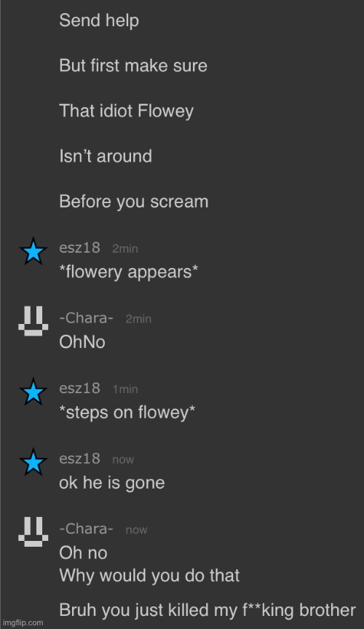The height and width of the screenshot is (629, 364).
Task: Open esz18 username above 'ok he is gone'
Action: [x=79, y=459]
